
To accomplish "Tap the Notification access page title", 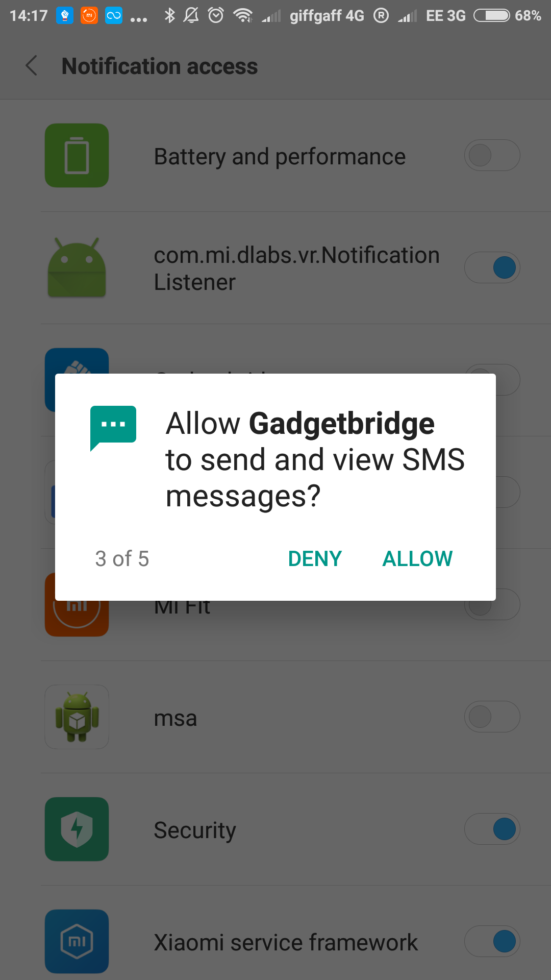I will 160,66.
